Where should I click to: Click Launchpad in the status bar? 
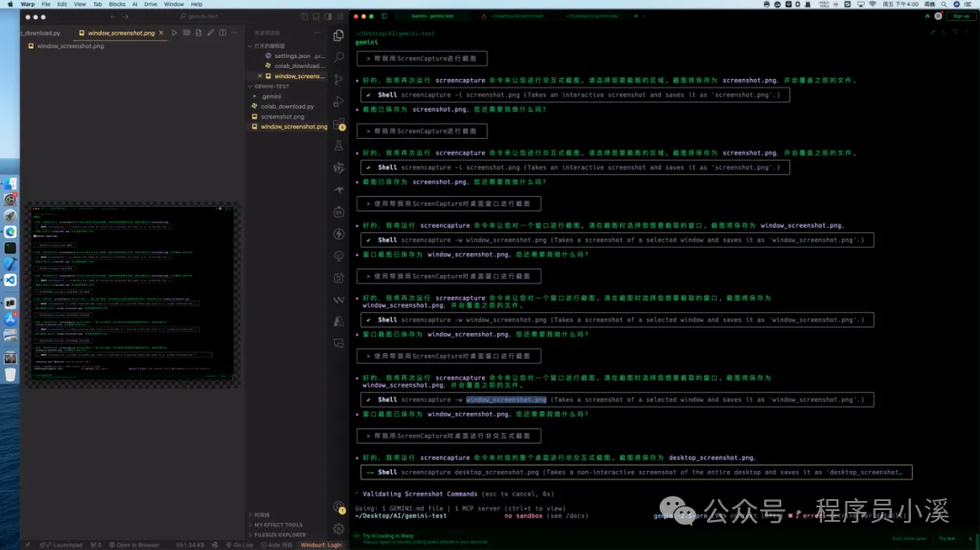(64, 545)
